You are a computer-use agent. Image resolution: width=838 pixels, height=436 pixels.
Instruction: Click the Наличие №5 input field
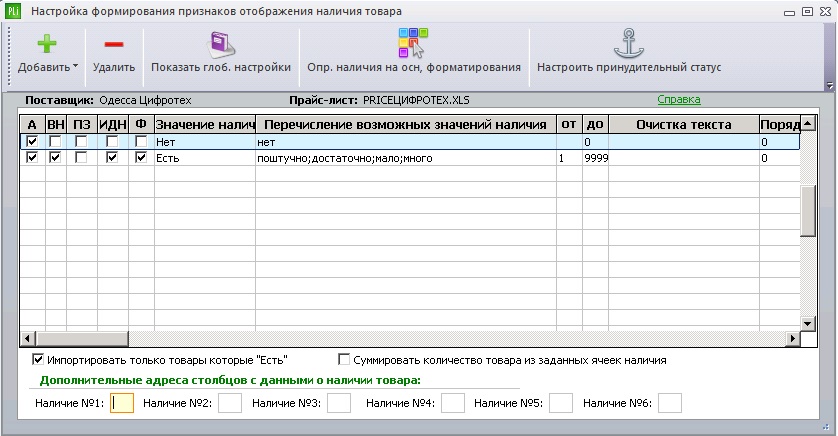(x=561, y=403)
